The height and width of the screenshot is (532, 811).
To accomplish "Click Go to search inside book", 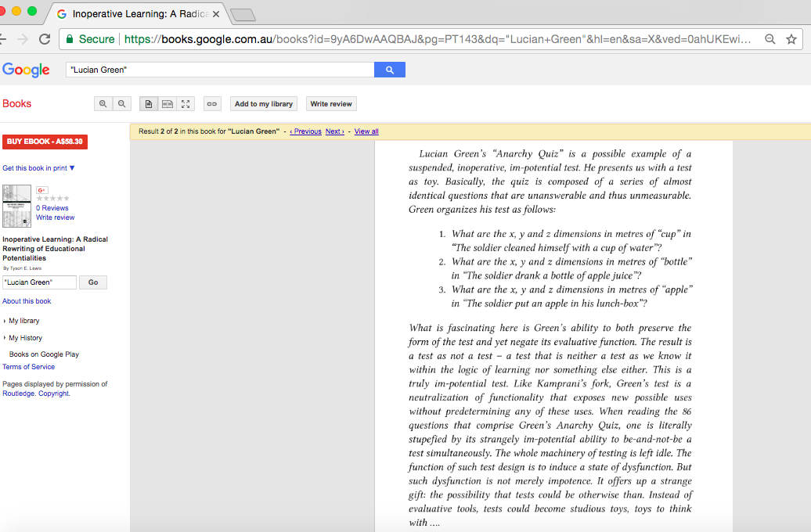I will pos(93,282).
